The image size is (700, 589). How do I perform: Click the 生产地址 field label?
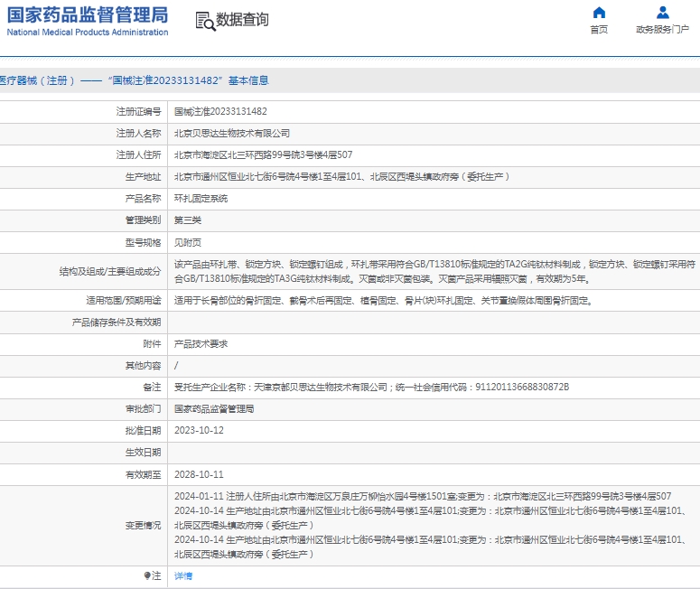pyautogui.click(x=143, y=177)
